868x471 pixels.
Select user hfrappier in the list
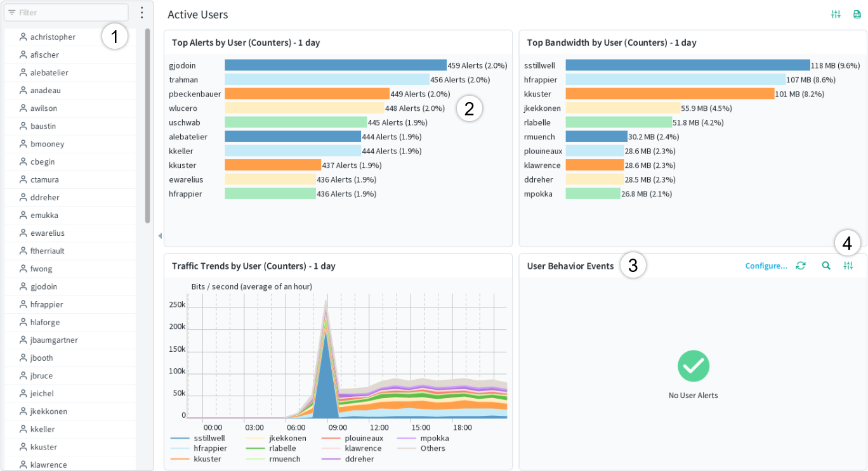click(70, 304)
